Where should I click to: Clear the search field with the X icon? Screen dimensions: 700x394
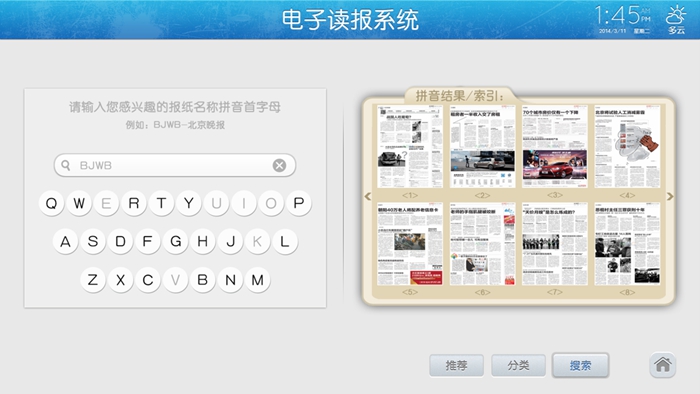(279, 166)
